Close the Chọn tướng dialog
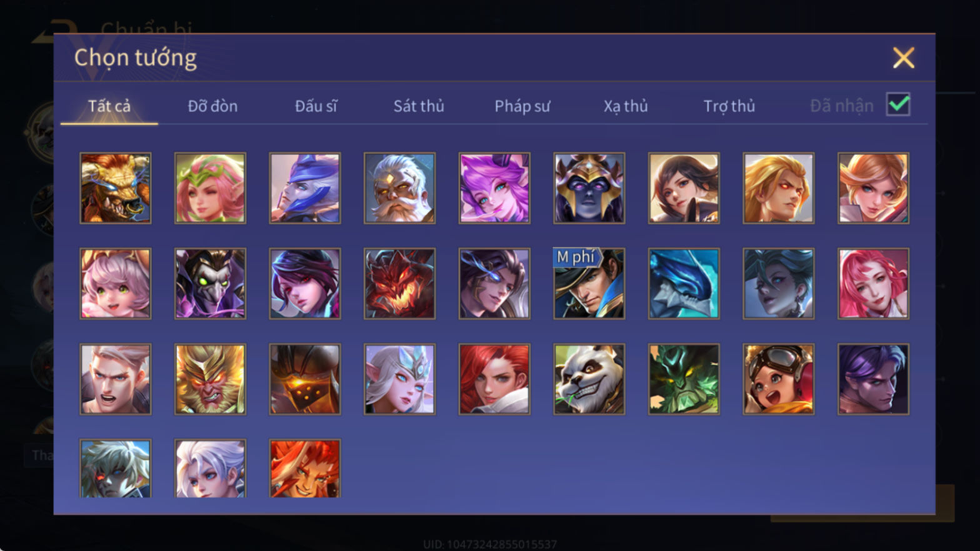 903,57
